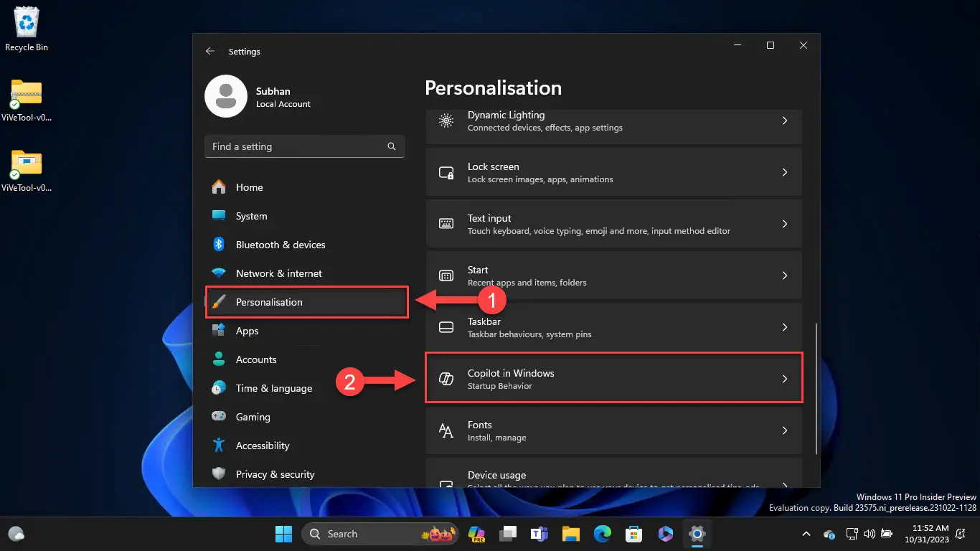Viewport: 980px width, 551px height.
Task: Select the ViVeTool folder on desktop
Action: pyautogui.click(x=27, y=171)
